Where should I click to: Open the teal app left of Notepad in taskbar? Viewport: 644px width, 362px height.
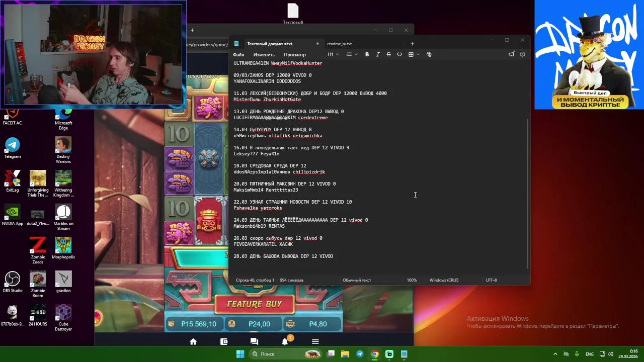(x=389, y=354)
